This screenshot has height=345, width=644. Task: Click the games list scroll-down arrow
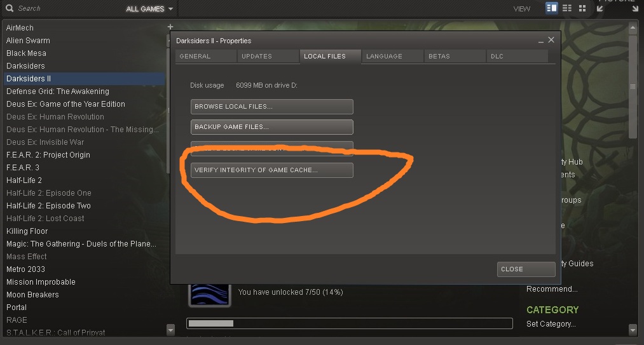[x=171, y=329]
